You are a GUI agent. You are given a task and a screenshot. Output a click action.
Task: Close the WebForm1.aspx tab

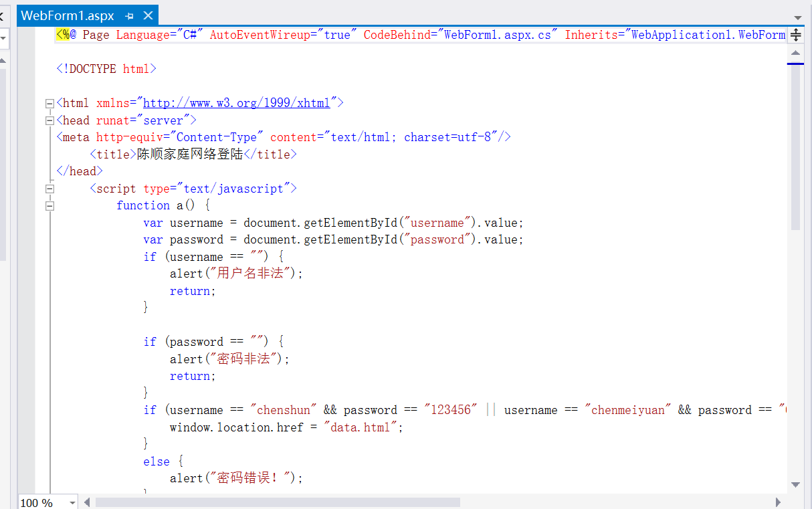tap(148, 15)
